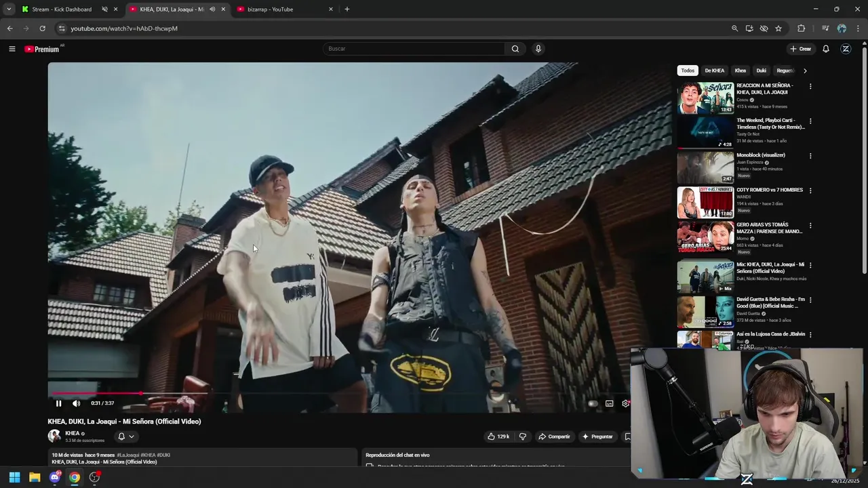Go back in browser history
Image resolution: width=868 pixels, height=488 pixels.
point(9,28)
